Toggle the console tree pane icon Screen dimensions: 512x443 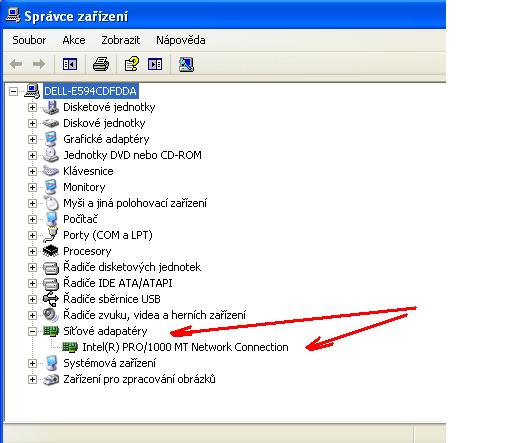click(x=70, y=64)
